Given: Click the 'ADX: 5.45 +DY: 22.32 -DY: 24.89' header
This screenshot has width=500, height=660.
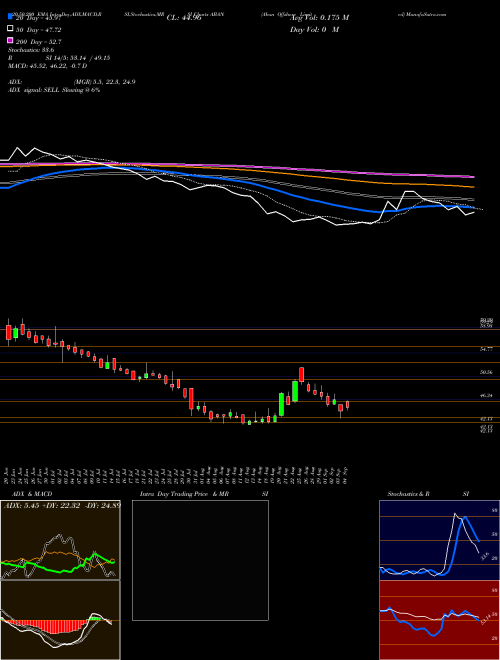Looking at the screenshot, I should [61, 505].
